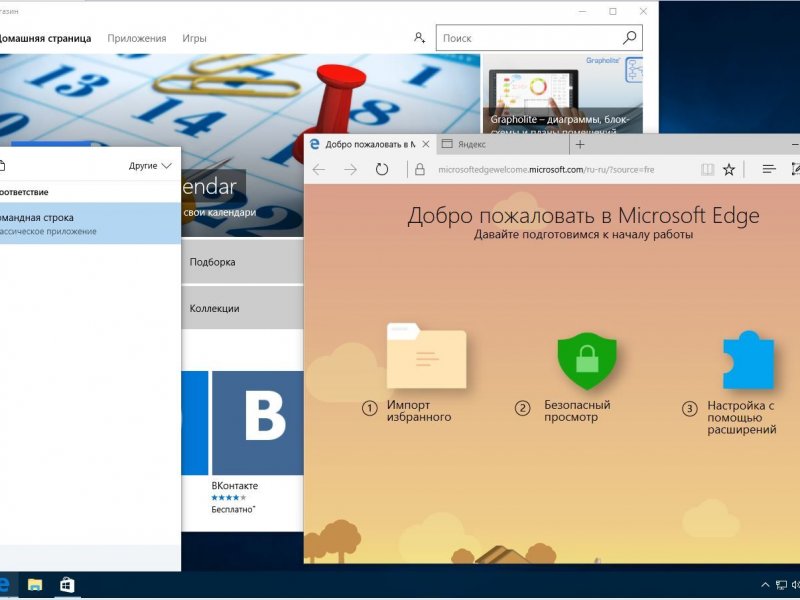The width and height of the screenshot is (800, 600).
Task: Click the Store search magnifier icon
Action: (630, 38)
